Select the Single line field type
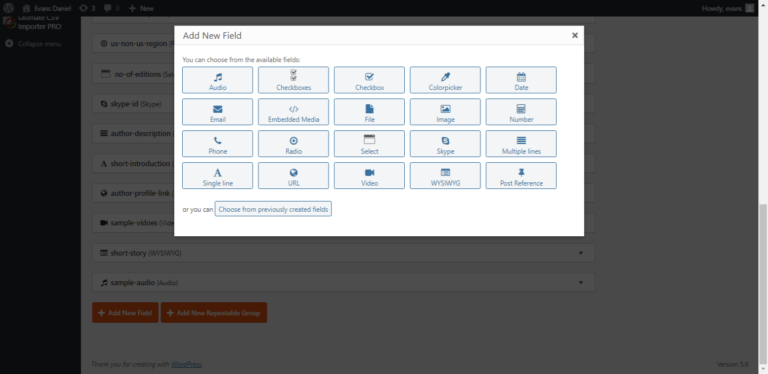Viewport: 768px width, 374px height. (217, 175)
